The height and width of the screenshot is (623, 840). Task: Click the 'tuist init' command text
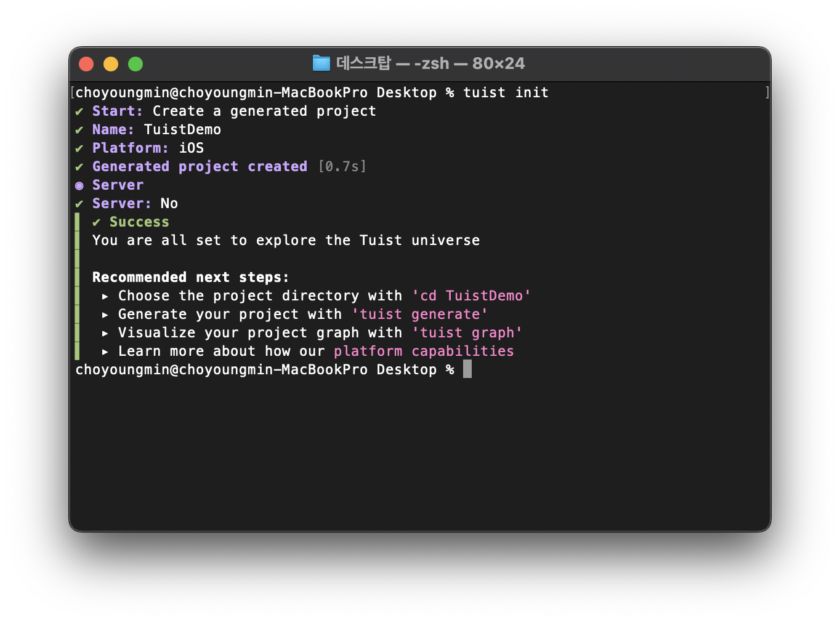(x=506, y=92)
